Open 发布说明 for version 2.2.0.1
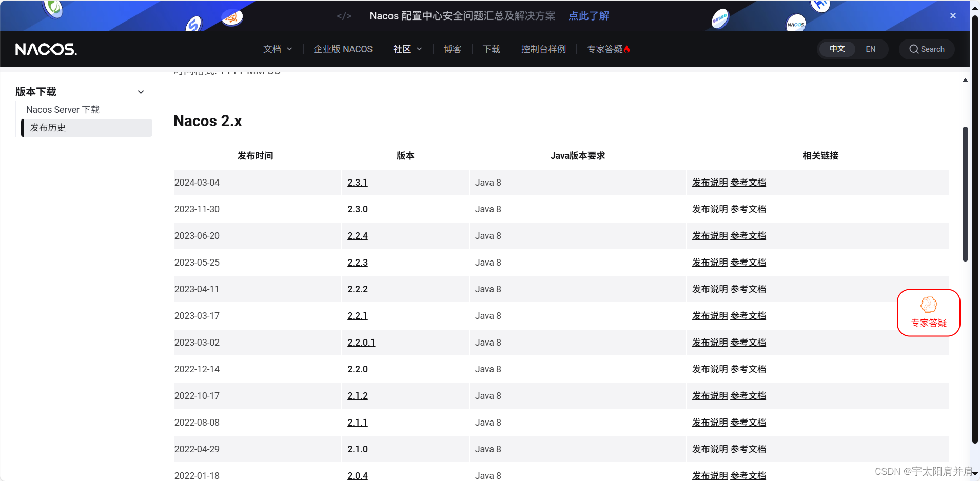This screenshot has height=481, width=980. click(x=710, y=343)
